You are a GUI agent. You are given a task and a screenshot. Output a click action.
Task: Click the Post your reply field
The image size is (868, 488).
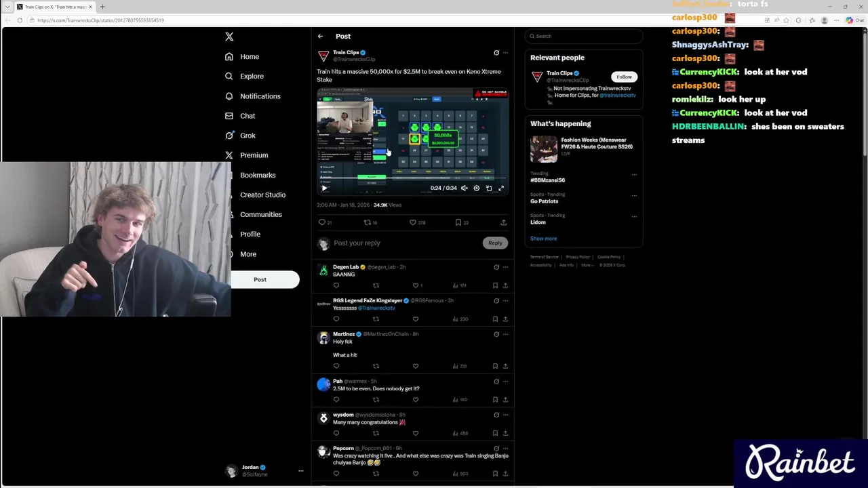[407, 243]
